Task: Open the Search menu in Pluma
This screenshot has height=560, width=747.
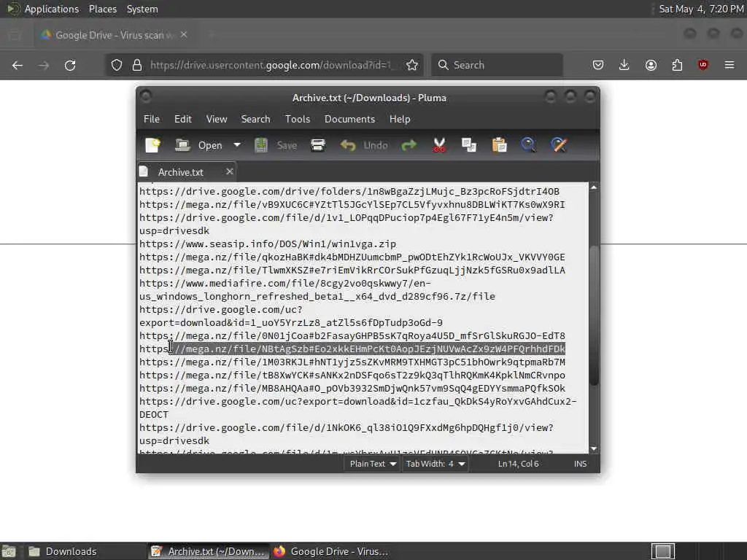Action: [256, 119]
